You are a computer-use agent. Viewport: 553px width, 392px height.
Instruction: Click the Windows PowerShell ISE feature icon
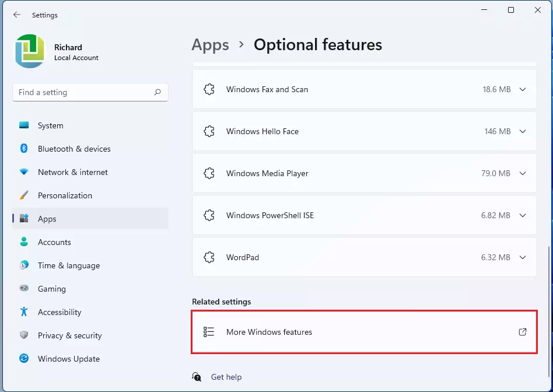pyautogui.click(x=209, y=215)
